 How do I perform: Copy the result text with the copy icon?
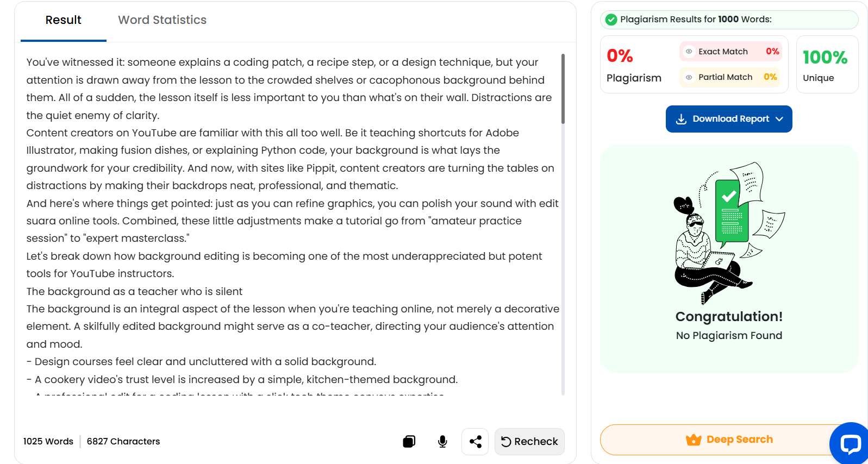(x=409, y=442)
